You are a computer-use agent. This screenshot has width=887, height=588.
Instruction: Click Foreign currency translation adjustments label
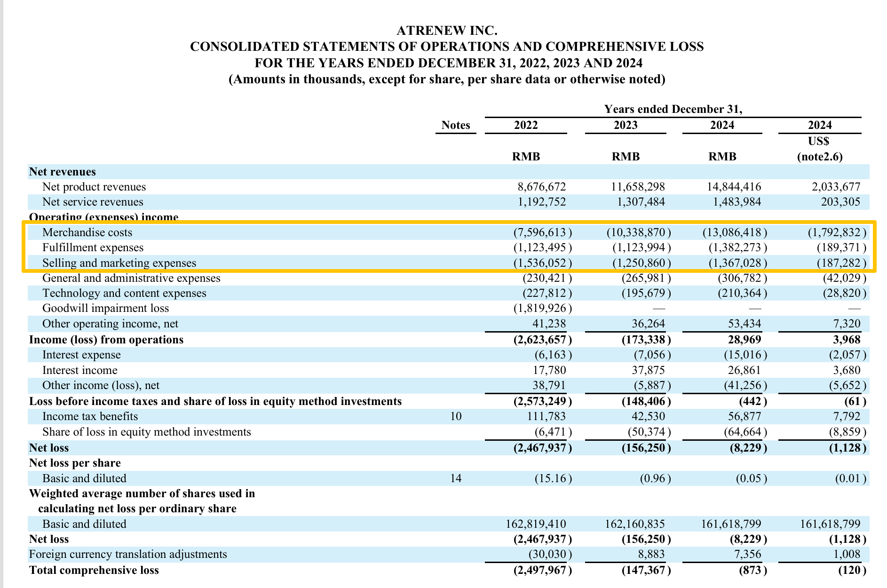click(128, 554)
